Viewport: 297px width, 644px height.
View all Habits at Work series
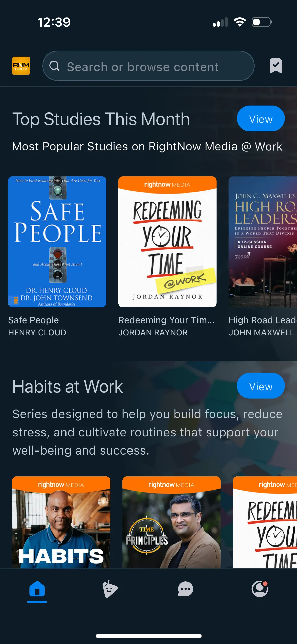261,386
